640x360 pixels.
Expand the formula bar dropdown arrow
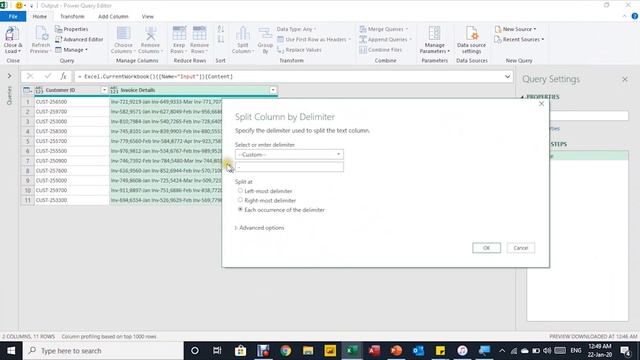[507, 76]
